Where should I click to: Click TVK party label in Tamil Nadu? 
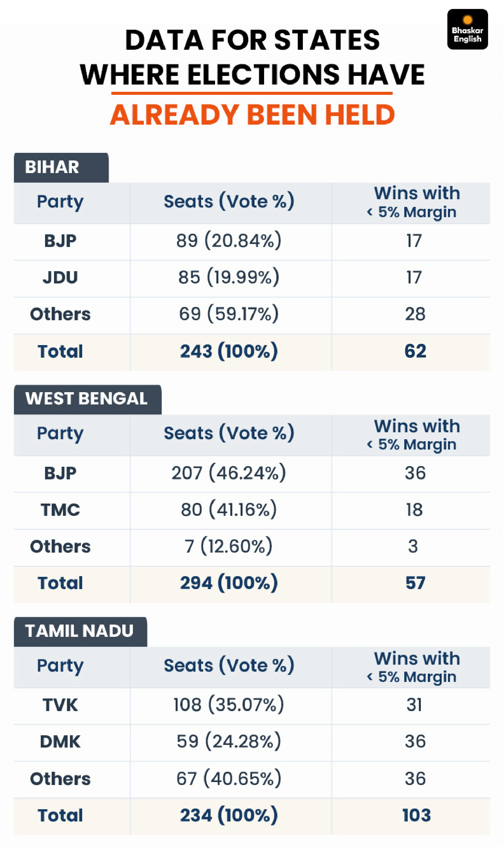click(60, 705)
